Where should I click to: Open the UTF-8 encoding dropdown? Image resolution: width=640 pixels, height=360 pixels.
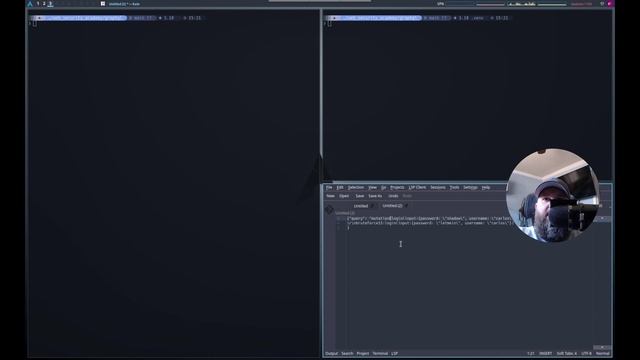[x=586, y=353]
